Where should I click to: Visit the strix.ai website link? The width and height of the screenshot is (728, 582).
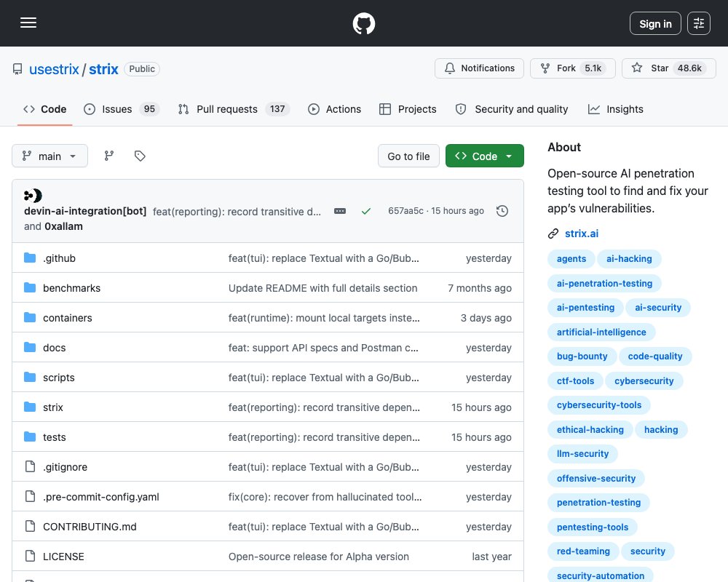(581, 234)
